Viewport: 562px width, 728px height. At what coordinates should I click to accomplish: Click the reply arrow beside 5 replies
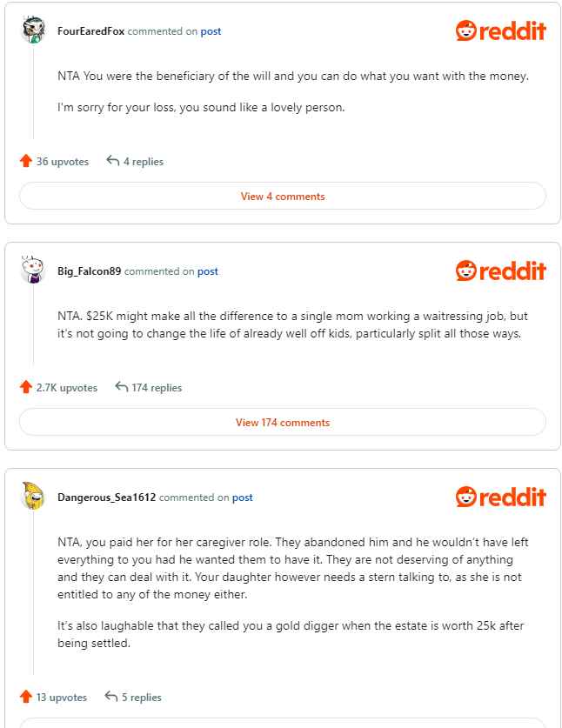pos(111,697)
